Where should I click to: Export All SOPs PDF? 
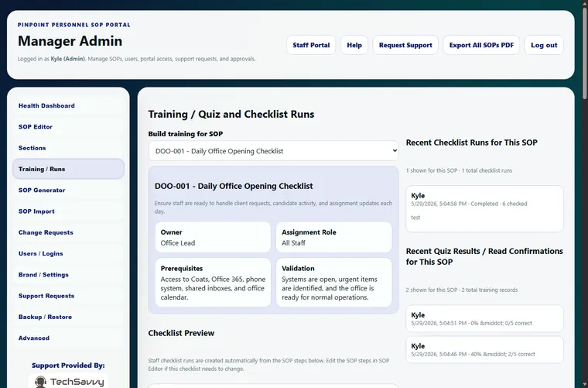point(481,45)
